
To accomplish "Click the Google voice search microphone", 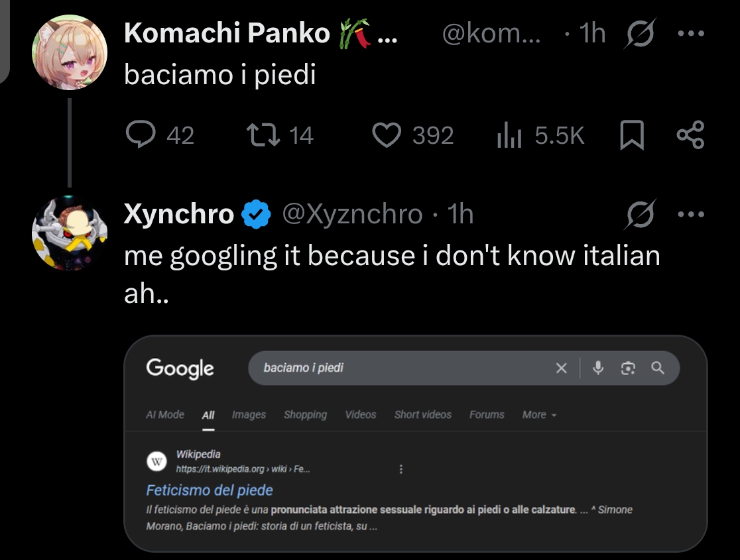I will tap(598, 368).
